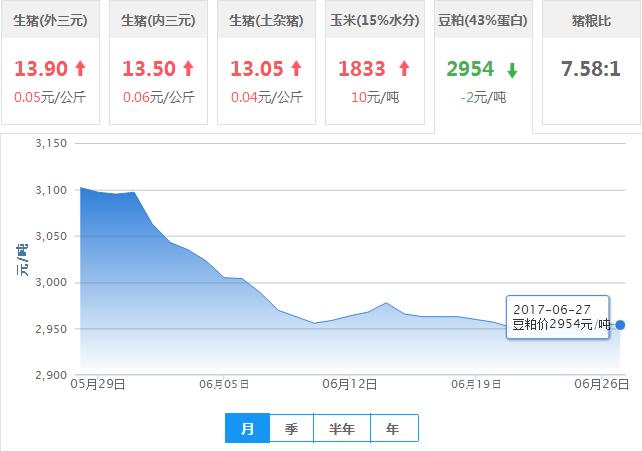This screenshot has width=642, height=451.
Task: Click the change text 0.05元/公斤
Action: (50, 97)
